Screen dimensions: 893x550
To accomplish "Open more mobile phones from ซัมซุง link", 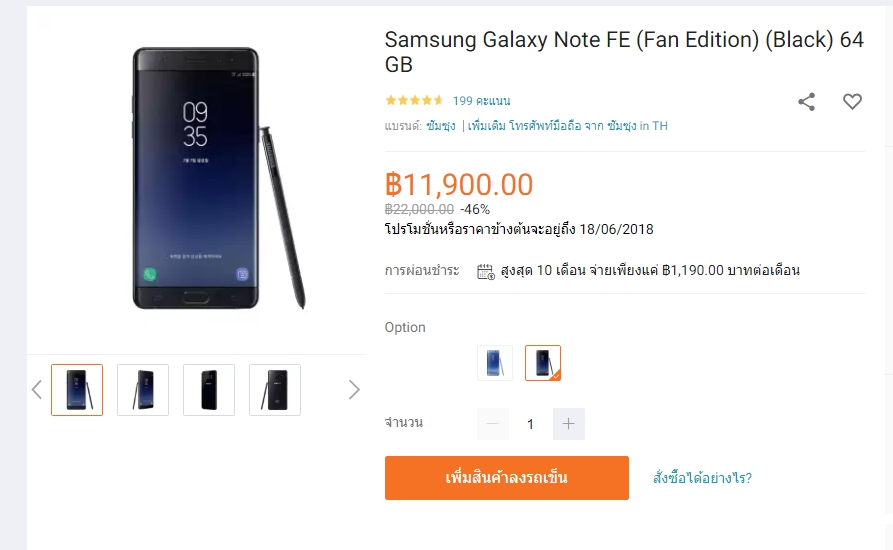I will [567, 126].
